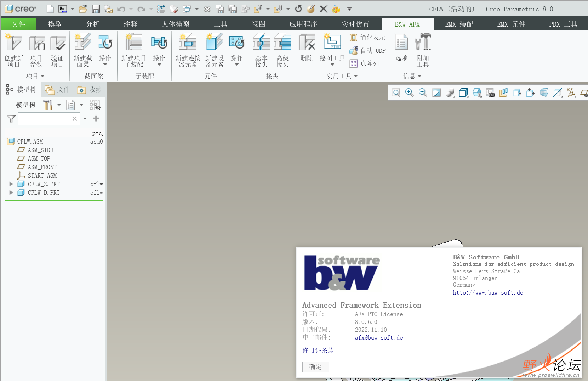Switch to the 应用程序 ribbon tab

pyautogui.click(x=303, y=24)
